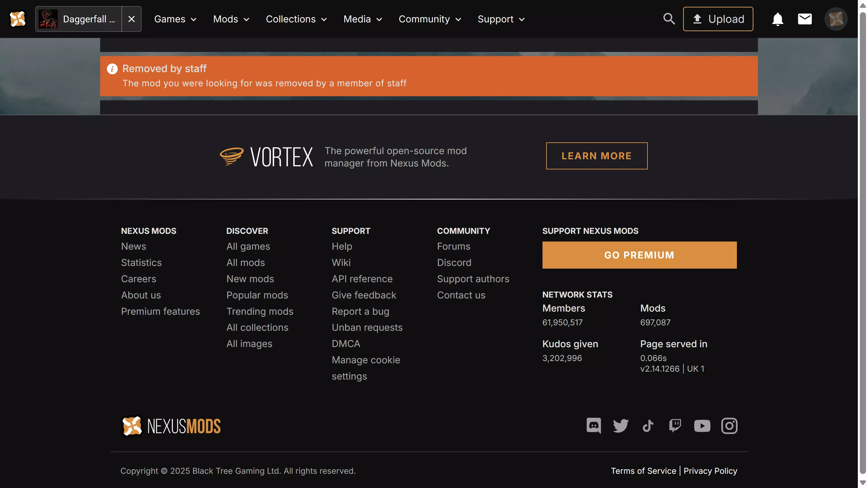The width and height of the screenshot is (868, 488).
Task: Open the Support authors link
Action: coord(473,279)
